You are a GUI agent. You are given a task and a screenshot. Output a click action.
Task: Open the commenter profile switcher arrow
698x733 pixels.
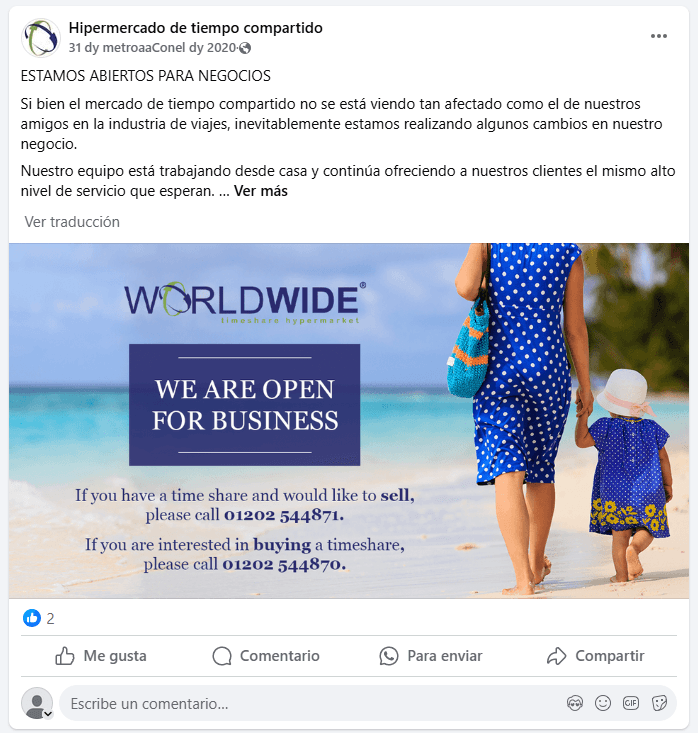point(48,714)
